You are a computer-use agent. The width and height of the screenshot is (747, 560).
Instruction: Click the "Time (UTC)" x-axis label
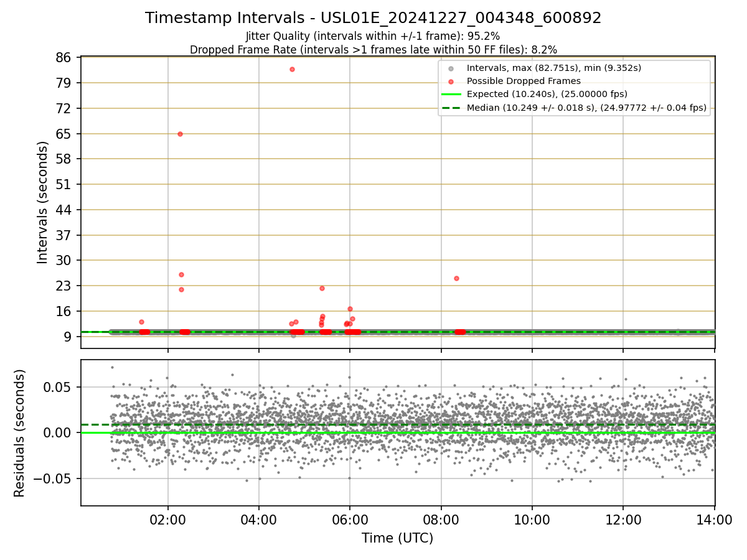click(x=398, y=538)
